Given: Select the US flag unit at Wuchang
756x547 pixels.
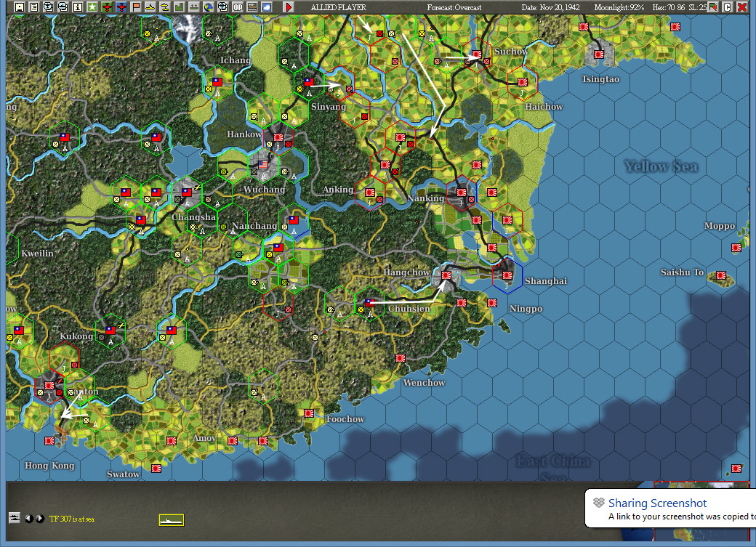Looking at the screenshot, I should coord(262,165).
